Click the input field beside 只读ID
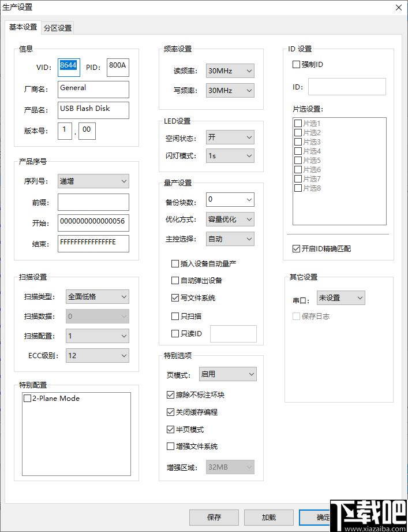The image size is (408, 532). point(233,334)
